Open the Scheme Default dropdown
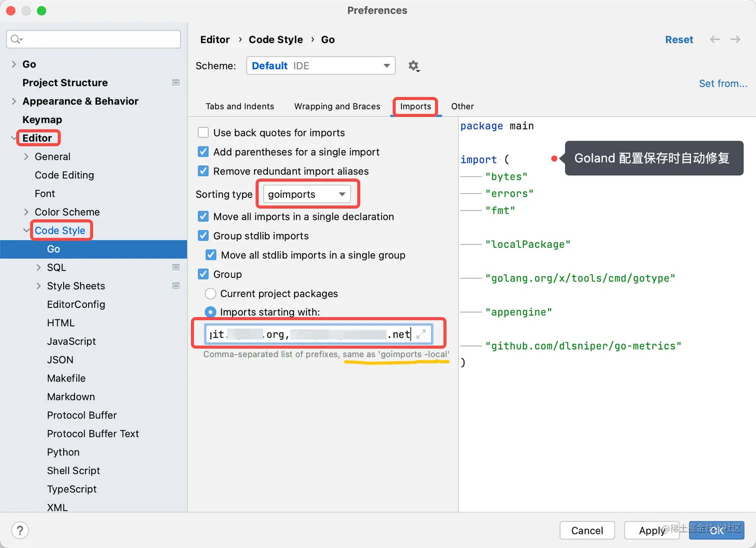Viewport: 756px width, 548px height. [x=320, y=65]
